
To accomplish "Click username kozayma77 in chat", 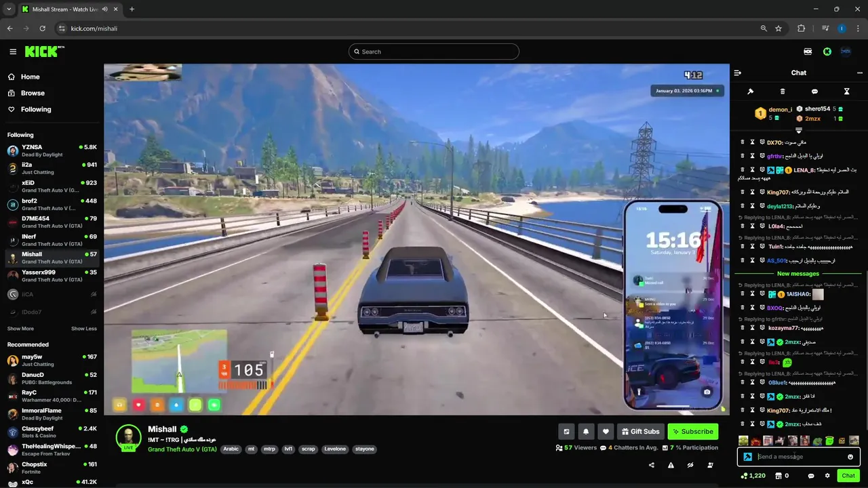I will click(x=784, y=328).
